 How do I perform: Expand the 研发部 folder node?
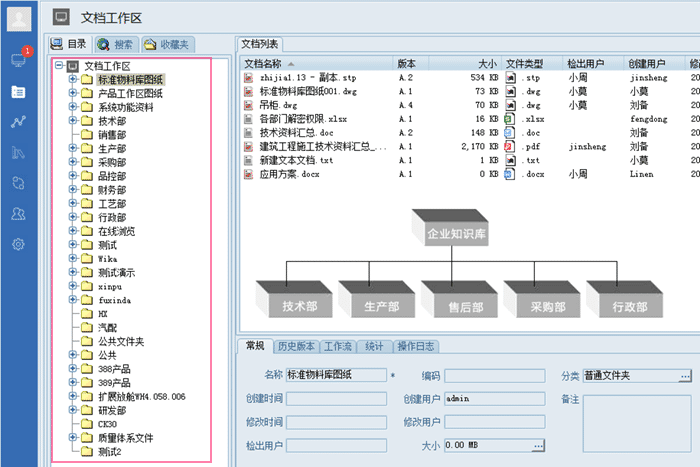pyautogui.click(x=73, y=411)
